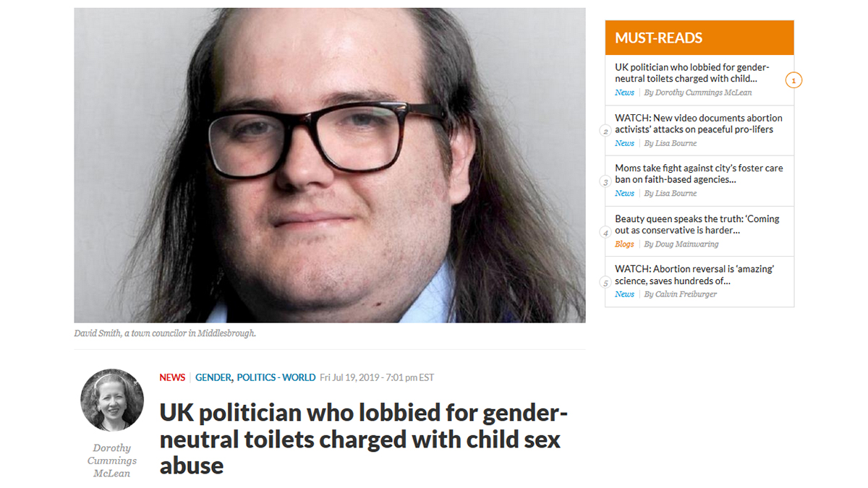
Task: Click the MUST-READS orange header
Action: [699, 38]
